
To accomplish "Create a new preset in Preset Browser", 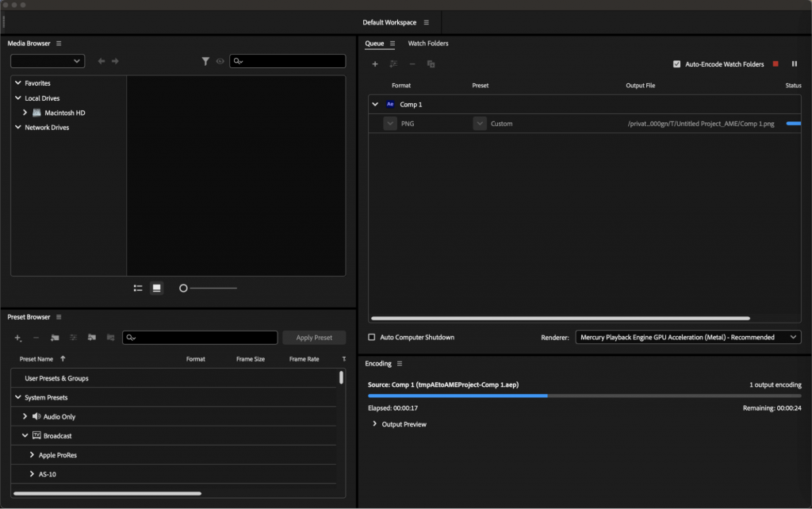I will click(17, 338).
